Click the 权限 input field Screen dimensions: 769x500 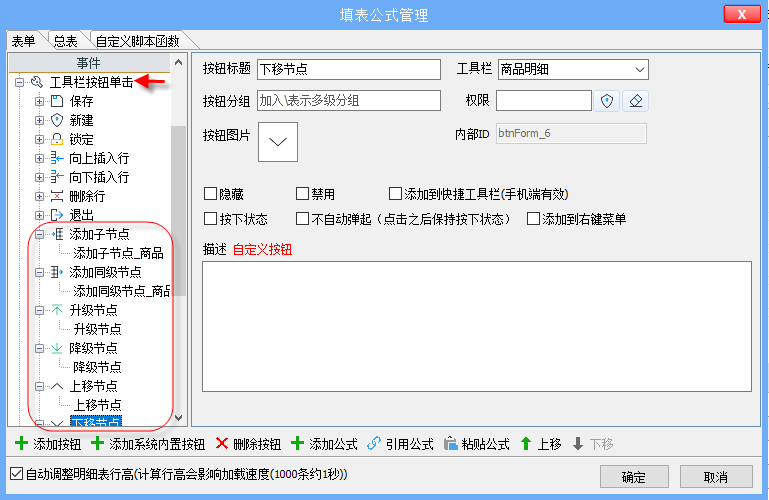pos(544,101)
